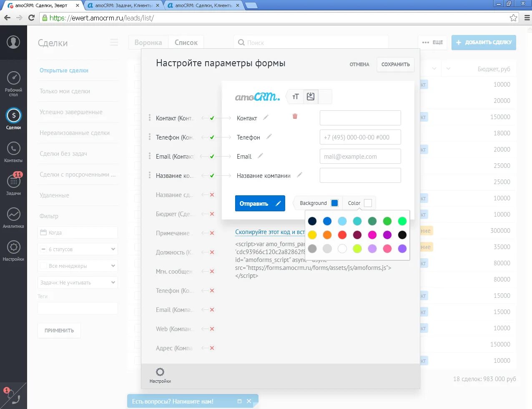Open Задачи with the 11 badge

point(14,182)
